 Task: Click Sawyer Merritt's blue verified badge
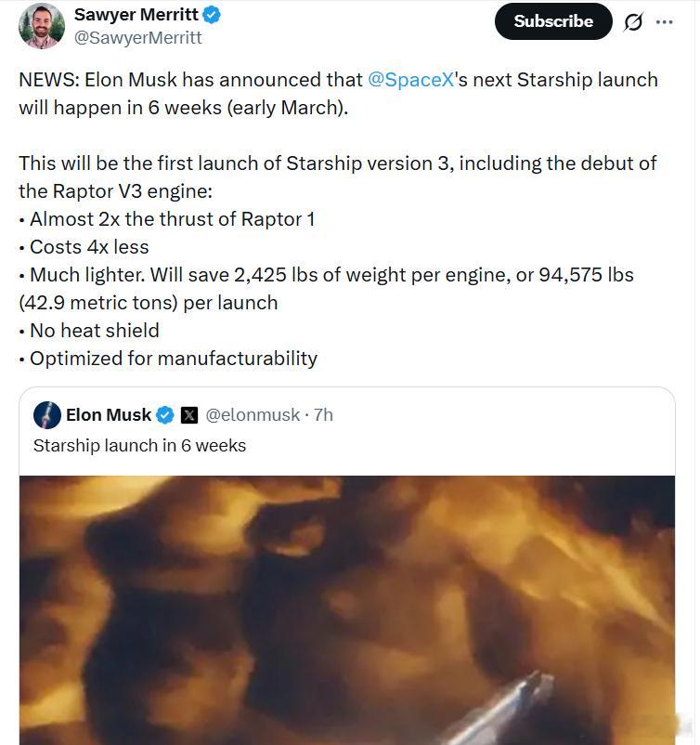pos(212,14)
